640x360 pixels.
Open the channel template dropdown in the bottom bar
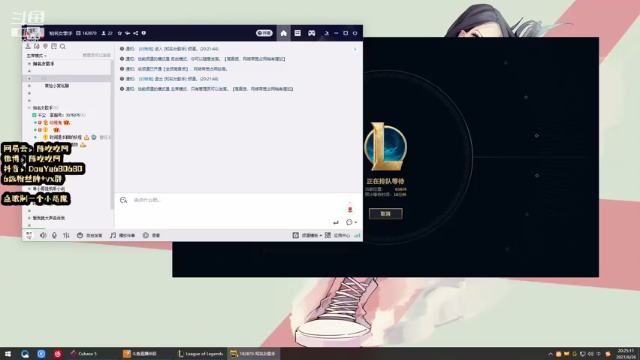[x=307, y=235]
